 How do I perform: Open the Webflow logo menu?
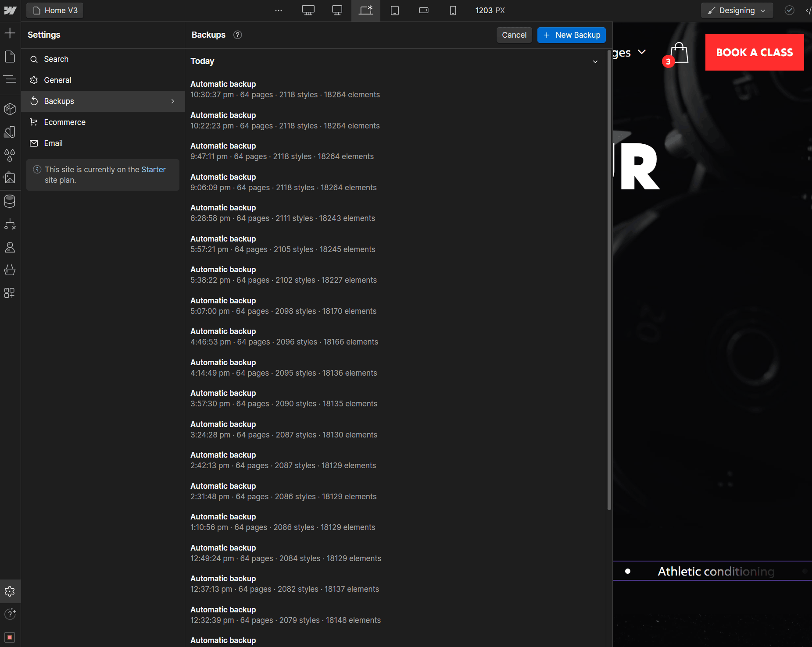(x=10, y=11)
